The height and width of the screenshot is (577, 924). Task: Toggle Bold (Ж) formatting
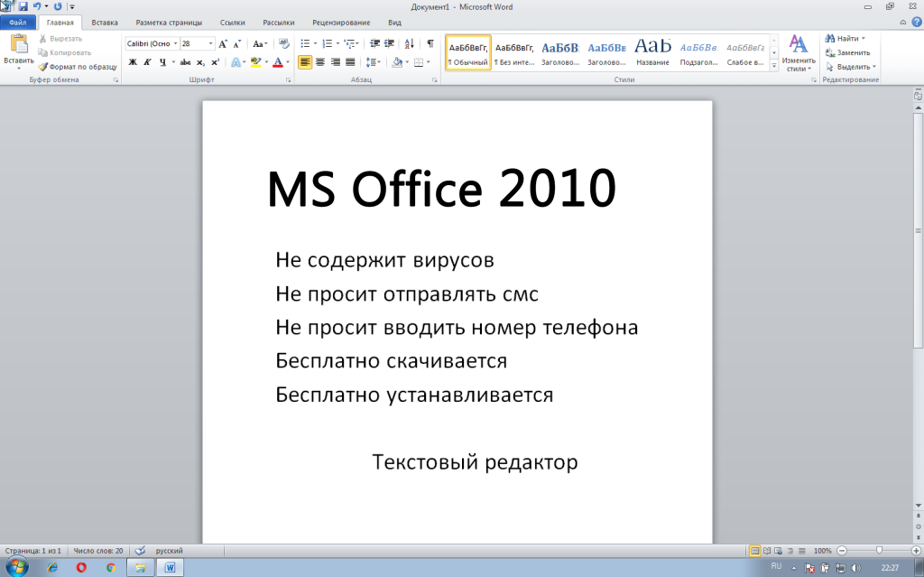coord(133,62)
